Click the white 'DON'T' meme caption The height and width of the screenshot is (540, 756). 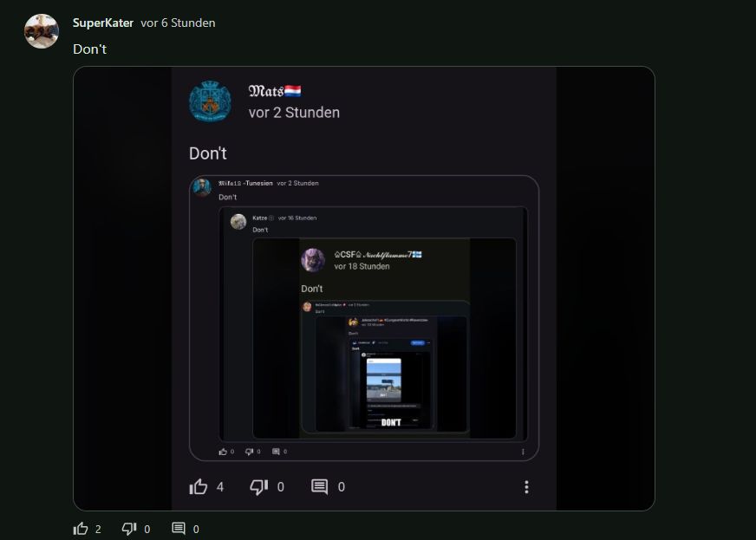tap(391, 422)
